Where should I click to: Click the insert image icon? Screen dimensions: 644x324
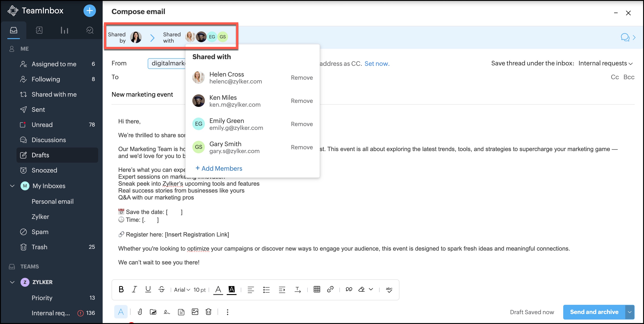(x=195, y=312)
